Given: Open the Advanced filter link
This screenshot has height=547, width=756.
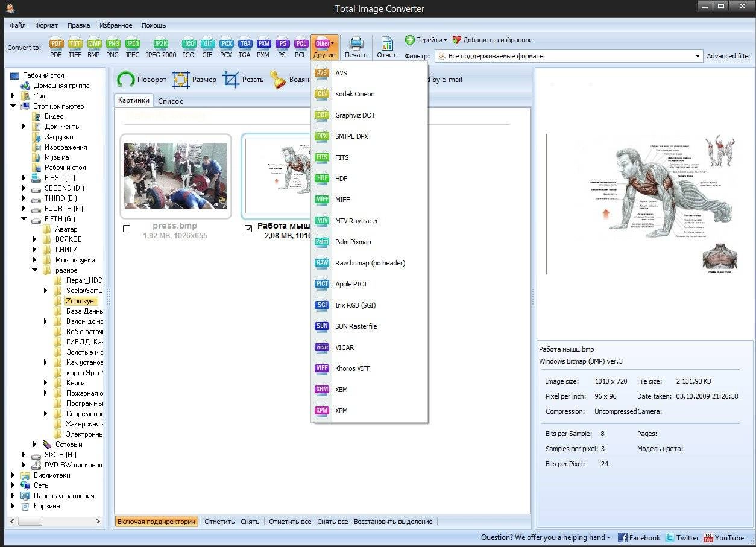Looking at the screenshot, I should pos(728,56).
